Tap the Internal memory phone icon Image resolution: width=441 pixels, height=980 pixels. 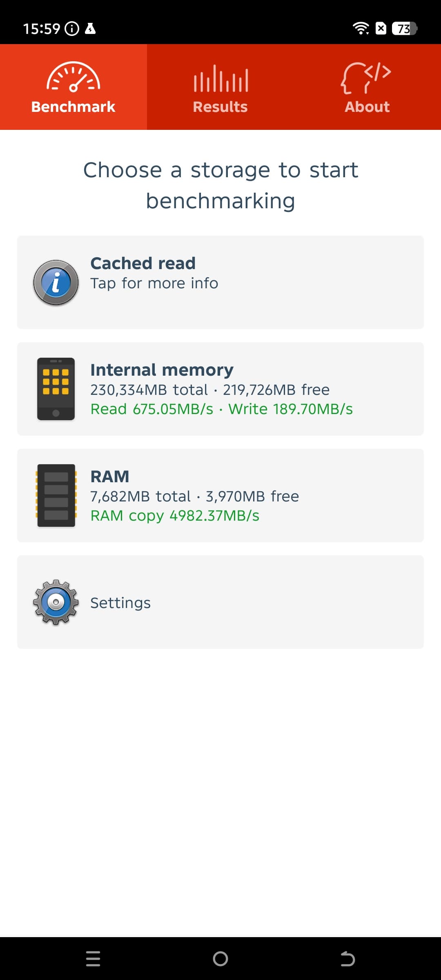[56, 389]
